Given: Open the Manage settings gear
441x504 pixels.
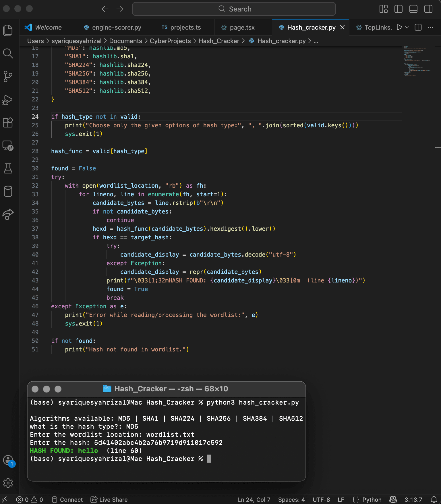Looking at the screenshot, I should (8, 483).
